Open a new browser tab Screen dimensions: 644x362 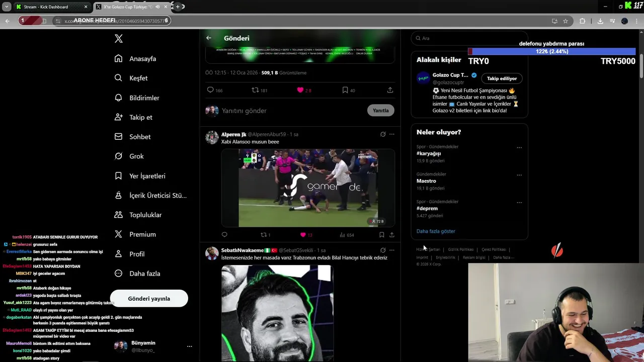tap(178, 7)
